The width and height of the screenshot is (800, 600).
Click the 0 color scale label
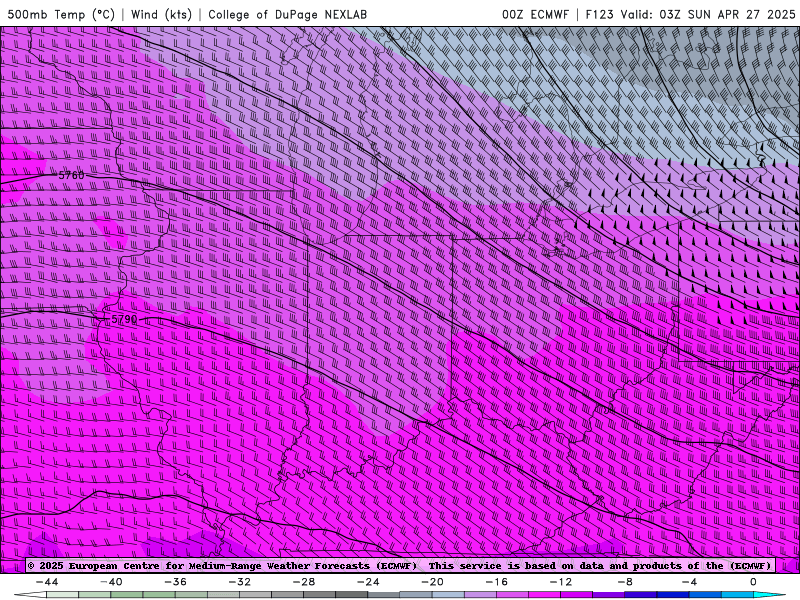pyautogui.click(x=754, y=582)
